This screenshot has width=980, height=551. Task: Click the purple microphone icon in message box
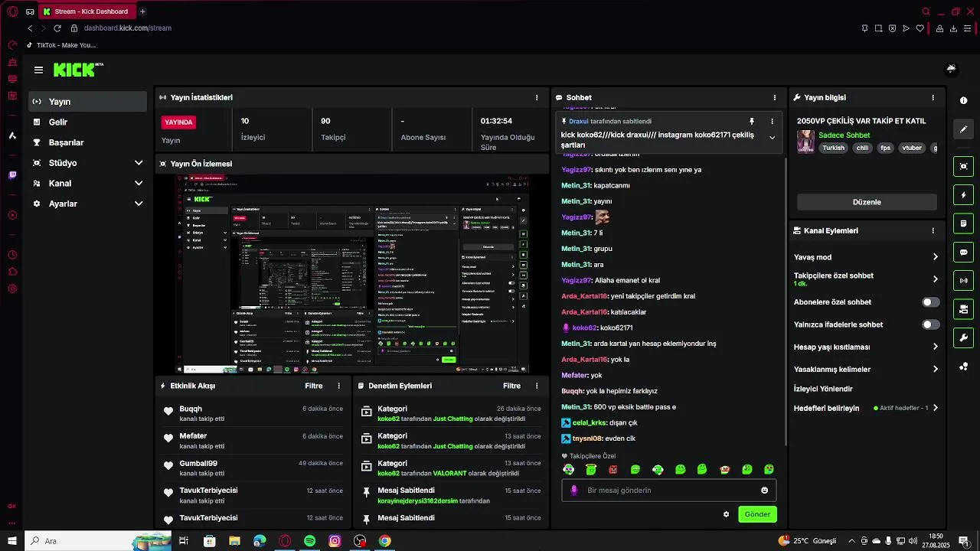[574, 491]
